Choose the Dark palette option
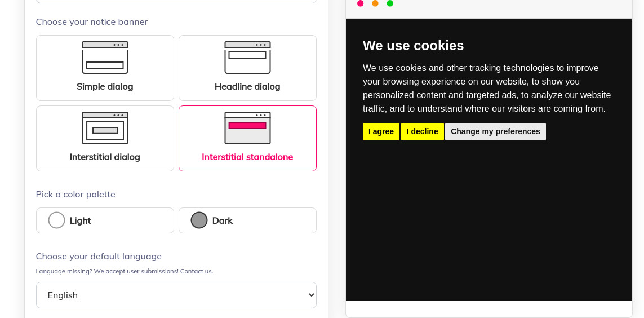This screenshot has height=318, width=644. pos(247,220)
